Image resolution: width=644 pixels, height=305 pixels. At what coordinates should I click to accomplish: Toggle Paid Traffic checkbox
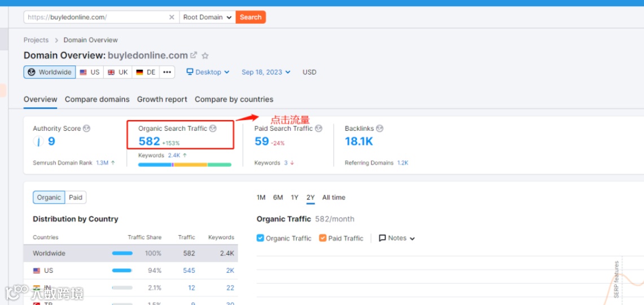click(322, 238)
